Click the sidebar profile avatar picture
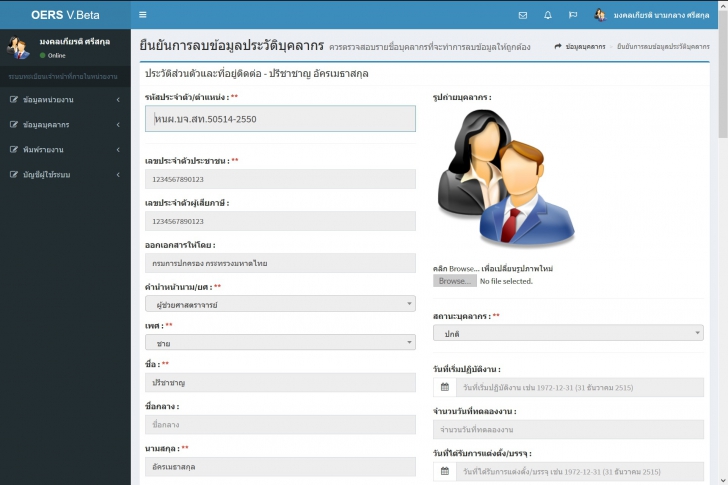Screen dimensions: 728x485 [19, 48]
